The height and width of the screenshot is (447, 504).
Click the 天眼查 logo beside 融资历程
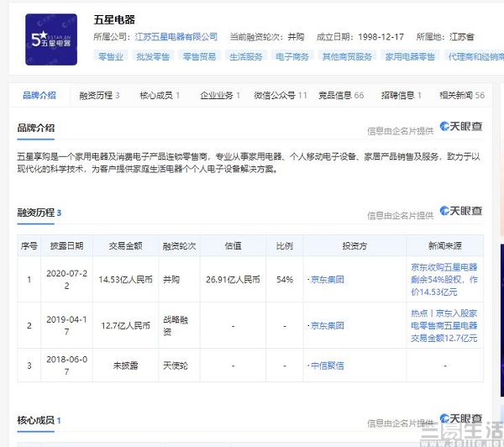click(461, 211)
